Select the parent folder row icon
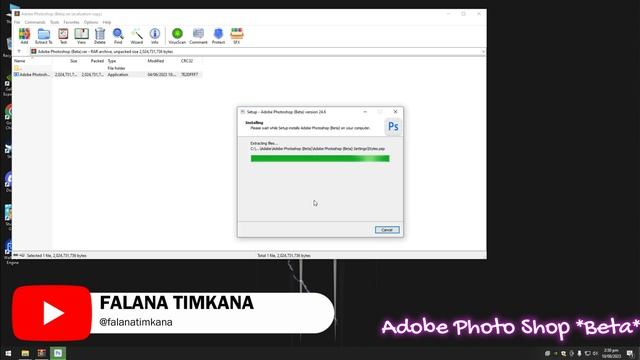 pyautogui.click(x=16, y=68)
